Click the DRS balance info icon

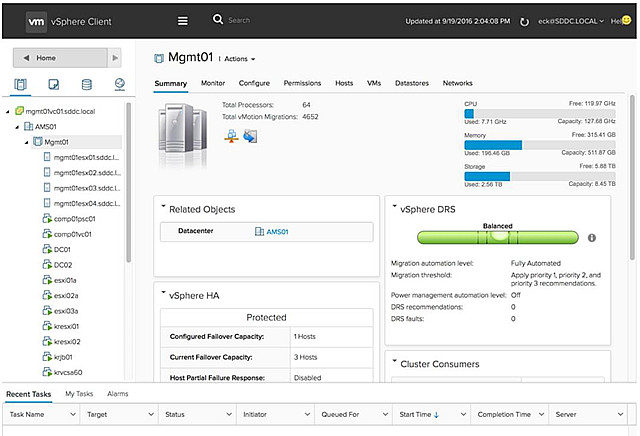pyautogui.click(x=591, y=238)
